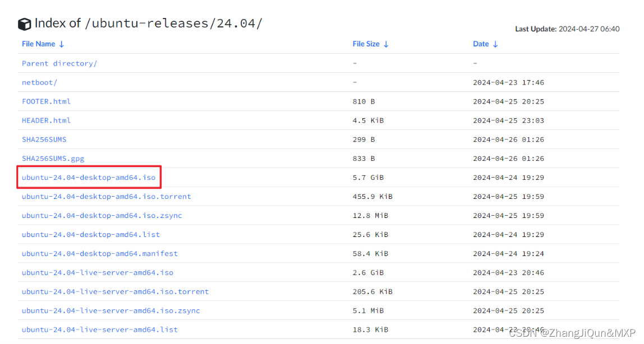This screenshot has width=644, height=344.
Task: Open the ubuntu-24.04-live-server-amd64.iso.torrent link
Action: point(115,291)
